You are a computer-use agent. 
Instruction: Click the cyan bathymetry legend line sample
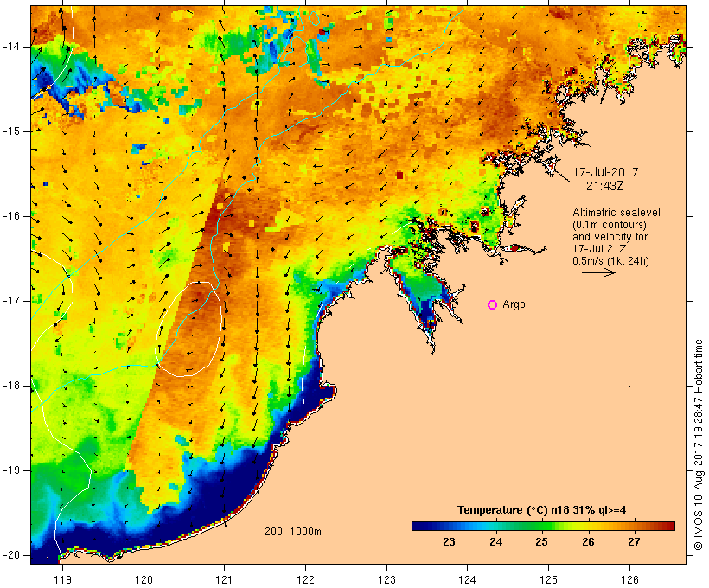point(279,540)
